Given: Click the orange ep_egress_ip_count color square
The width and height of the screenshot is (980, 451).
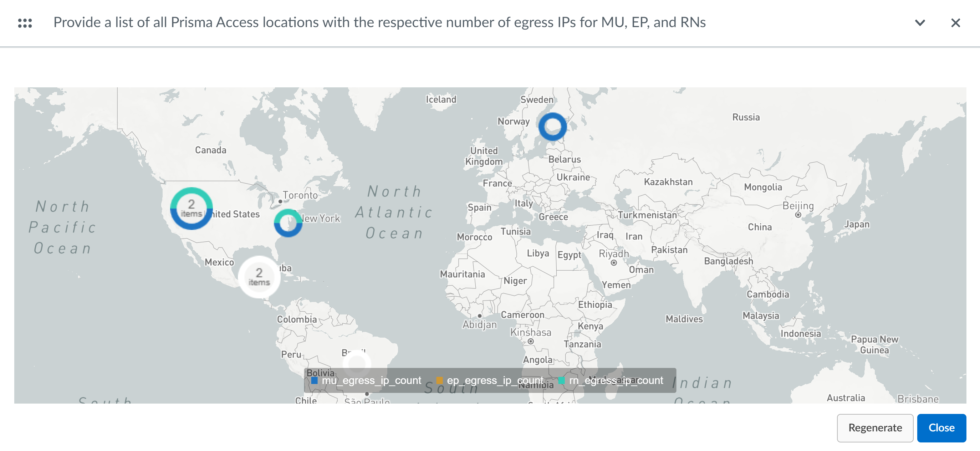Looking at the screenshot, I should 439,380.
